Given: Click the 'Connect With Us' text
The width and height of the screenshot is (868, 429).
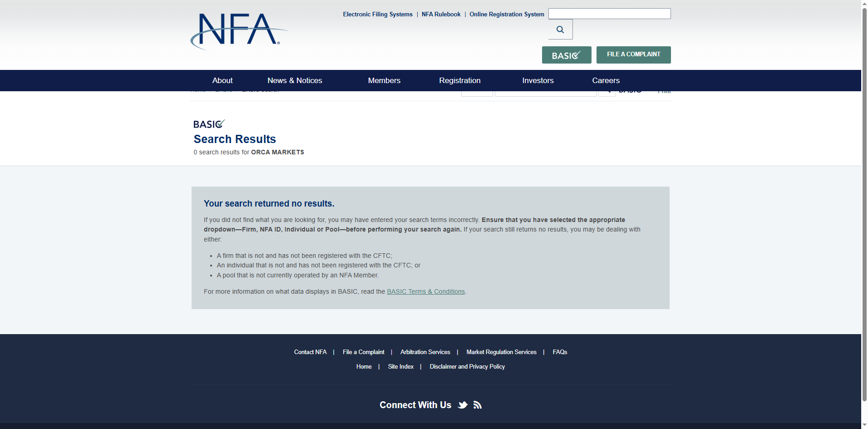Looking at the screenshot, I should point(415,405).
